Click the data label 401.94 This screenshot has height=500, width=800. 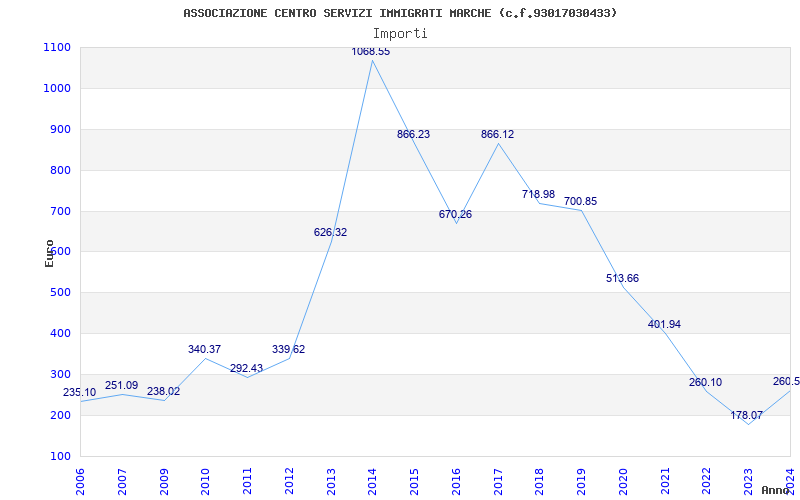pos(664,324)
